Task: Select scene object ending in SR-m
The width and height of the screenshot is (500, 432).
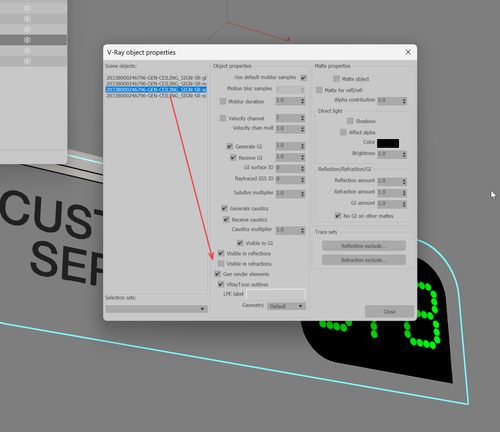Action: pos(156,84)
